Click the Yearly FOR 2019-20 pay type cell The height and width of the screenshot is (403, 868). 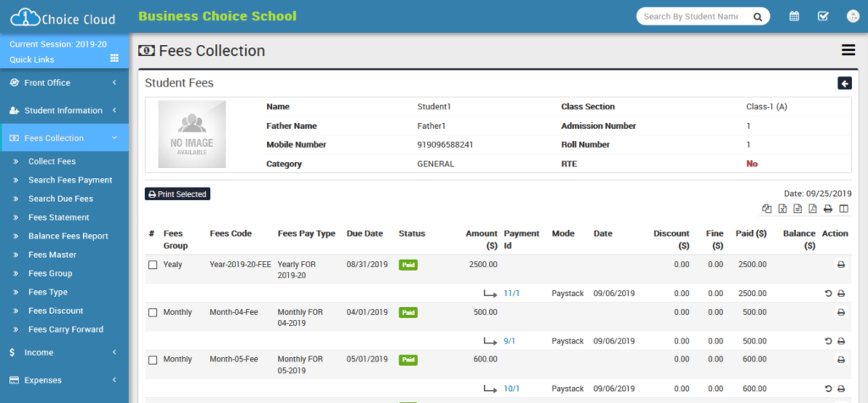coord(297,270)
